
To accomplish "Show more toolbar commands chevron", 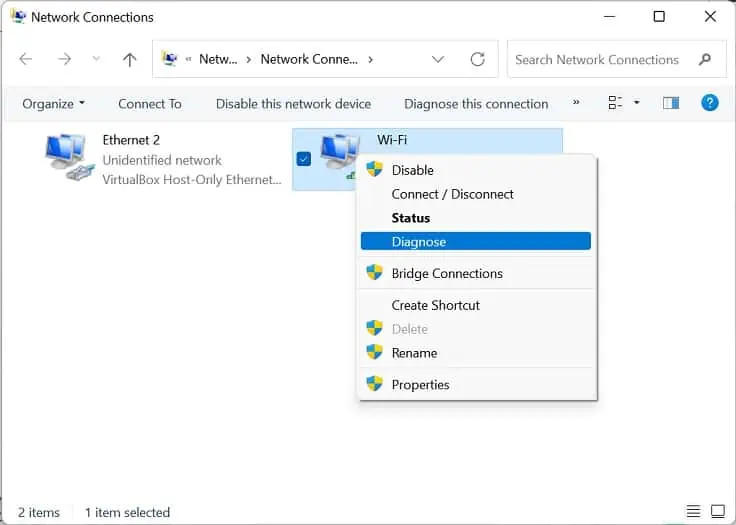I will (576, 102).
